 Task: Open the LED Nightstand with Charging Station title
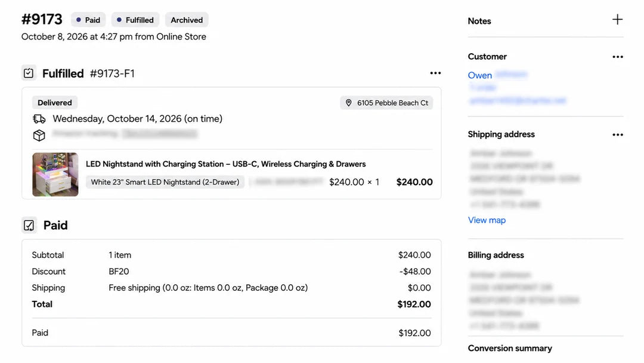tap(225, 164)
